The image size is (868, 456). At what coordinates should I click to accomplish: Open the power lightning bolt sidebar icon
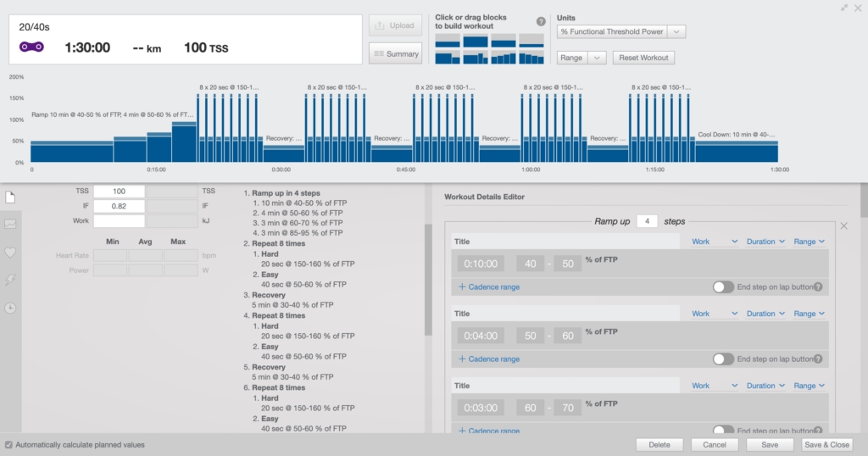pos(10,280)
